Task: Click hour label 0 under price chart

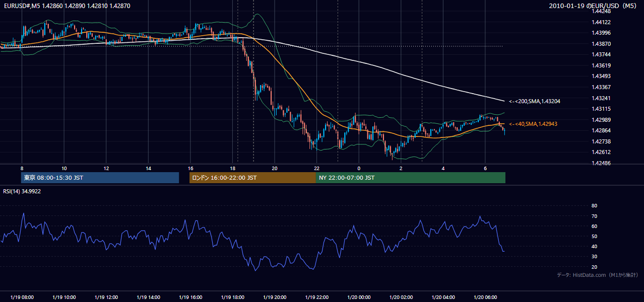Action: pyautogui.click(x=359, y=168)
